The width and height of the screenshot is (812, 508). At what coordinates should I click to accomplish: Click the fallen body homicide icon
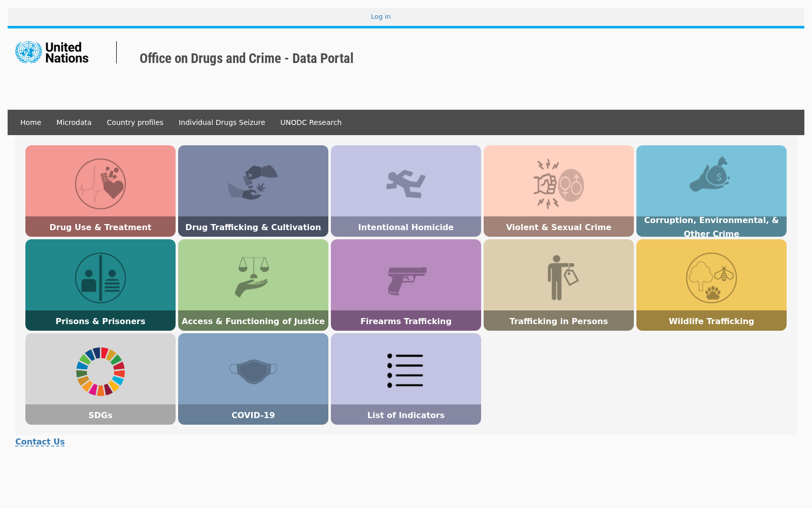coord(406,184)
